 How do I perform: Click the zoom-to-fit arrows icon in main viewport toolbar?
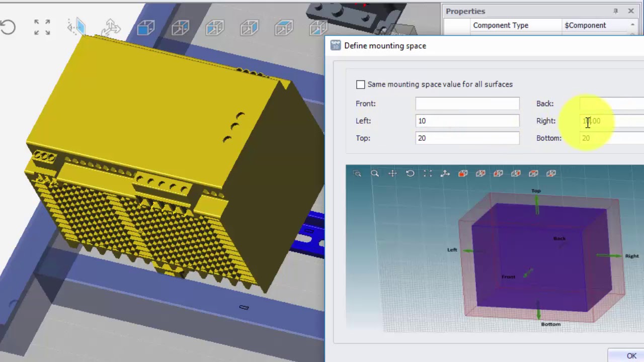pos(42,27)
